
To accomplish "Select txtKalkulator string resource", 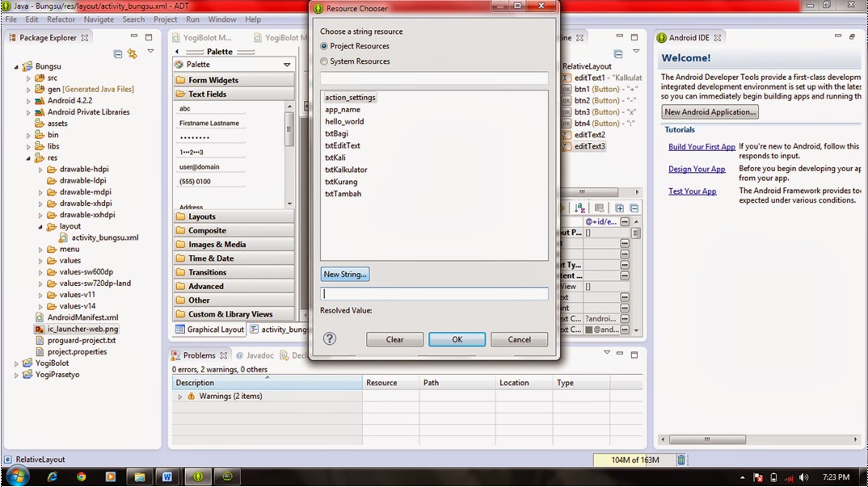I will (x=346, y=170).
